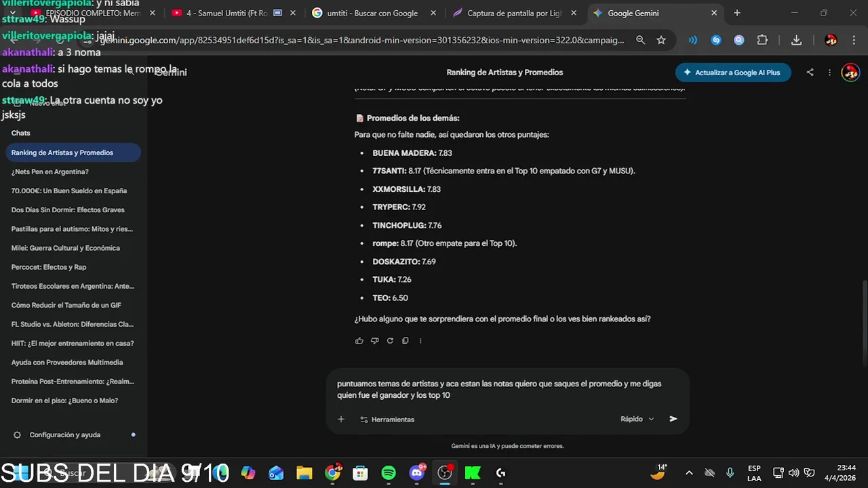Open more options below the response
Image resolution: width=868 pixels, height=488 pixels.
pyautogui.click(x=420, y=341)
